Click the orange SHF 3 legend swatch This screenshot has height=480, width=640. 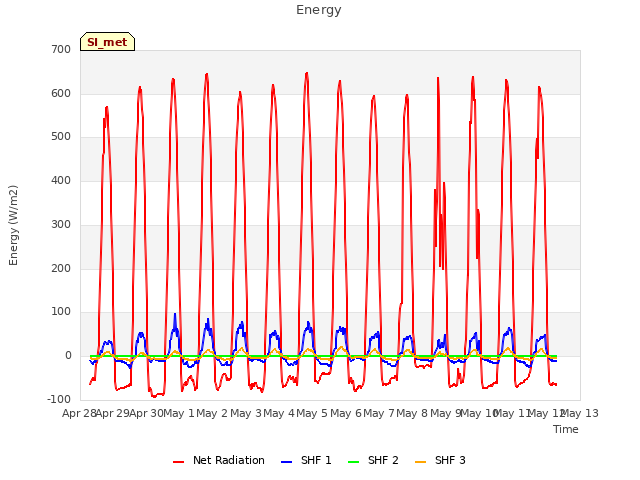click(420, 462)
